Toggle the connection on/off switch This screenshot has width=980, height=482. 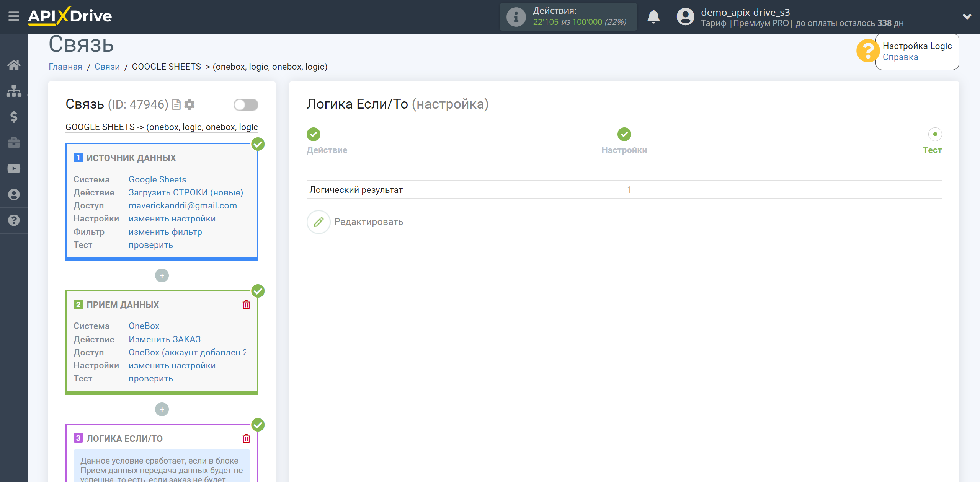click(x=246, y=105)
